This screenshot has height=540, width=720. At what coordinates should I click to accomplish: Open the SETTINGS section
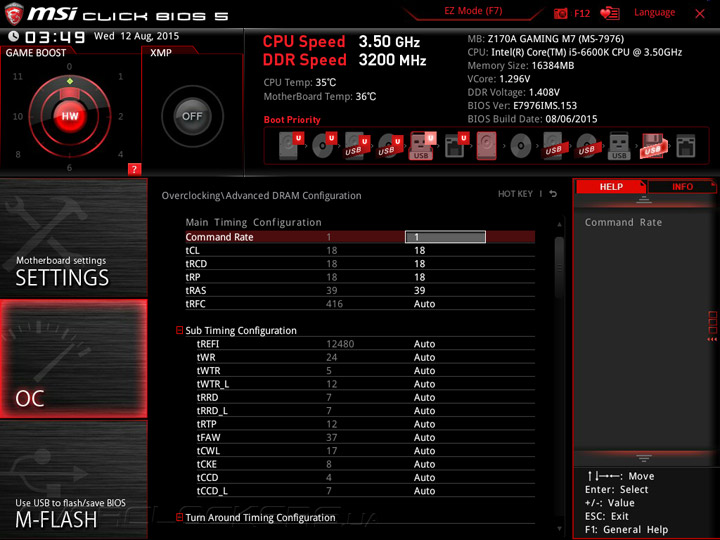click(x=73, y=238)
